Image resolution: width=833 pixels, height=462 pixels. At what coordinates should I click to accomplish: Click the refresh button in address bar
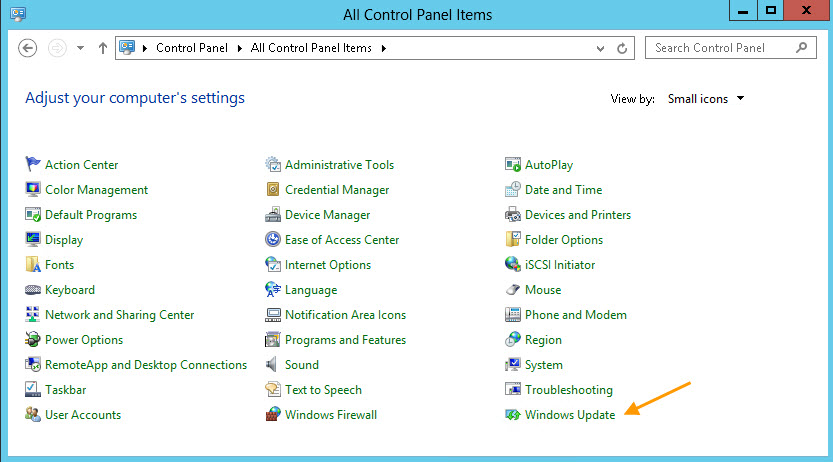[x=622, y=48]
